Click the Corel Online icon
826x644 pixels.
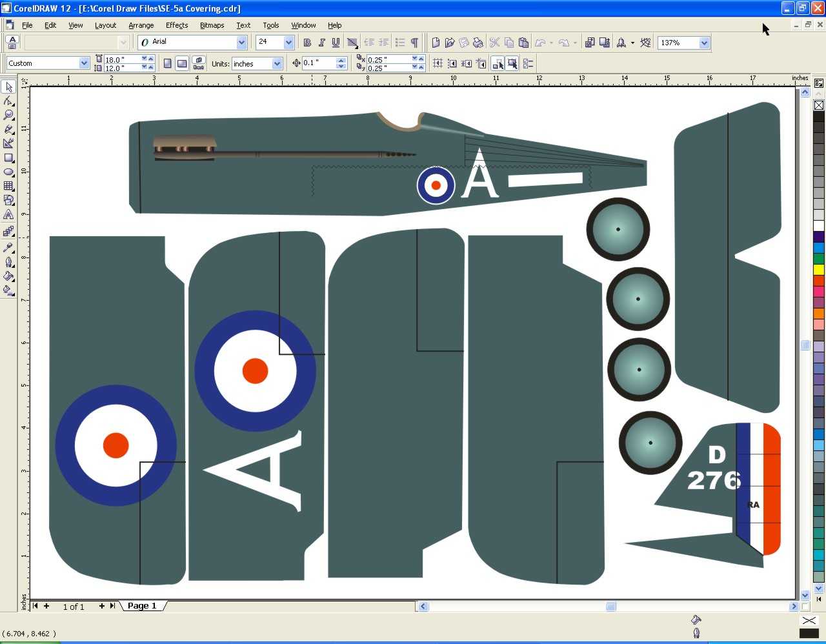[x=645, y=43]
